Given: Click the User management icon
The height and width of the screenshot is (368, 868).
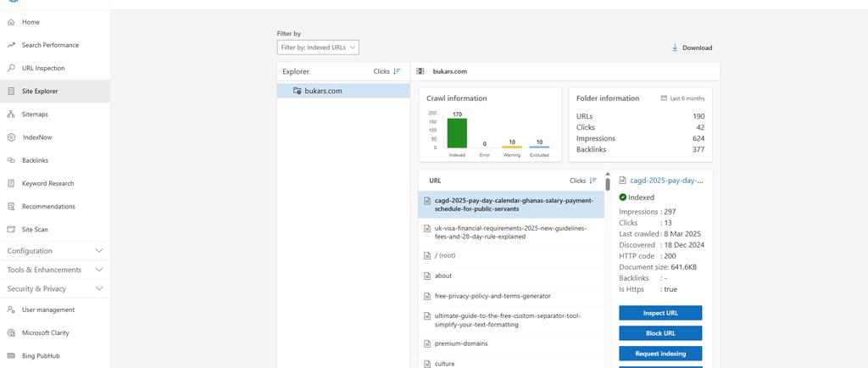Looking at the screenshot, I should (x=11, y=309).
